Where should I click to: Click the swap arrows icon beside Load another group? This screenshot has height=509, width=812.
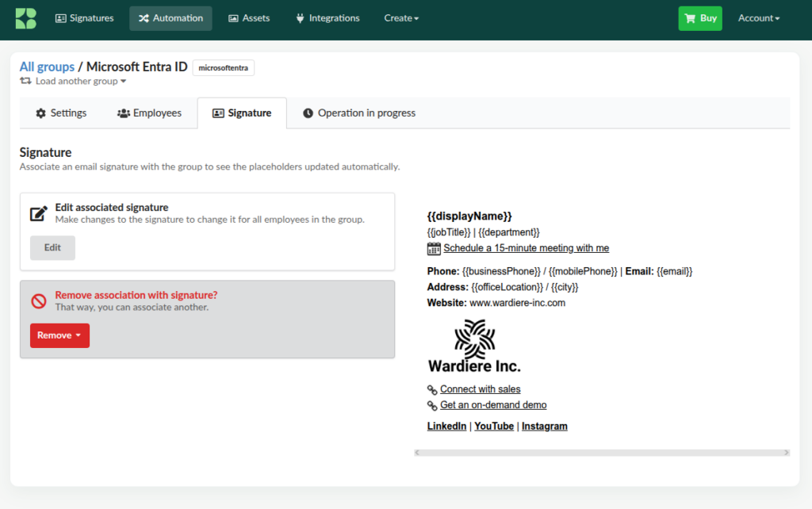[25, 81]
